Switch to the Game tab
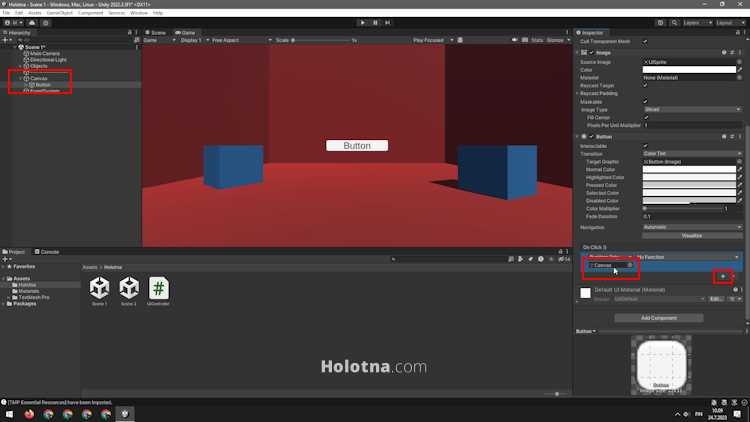Screen dimensions: 750x422 186,33
